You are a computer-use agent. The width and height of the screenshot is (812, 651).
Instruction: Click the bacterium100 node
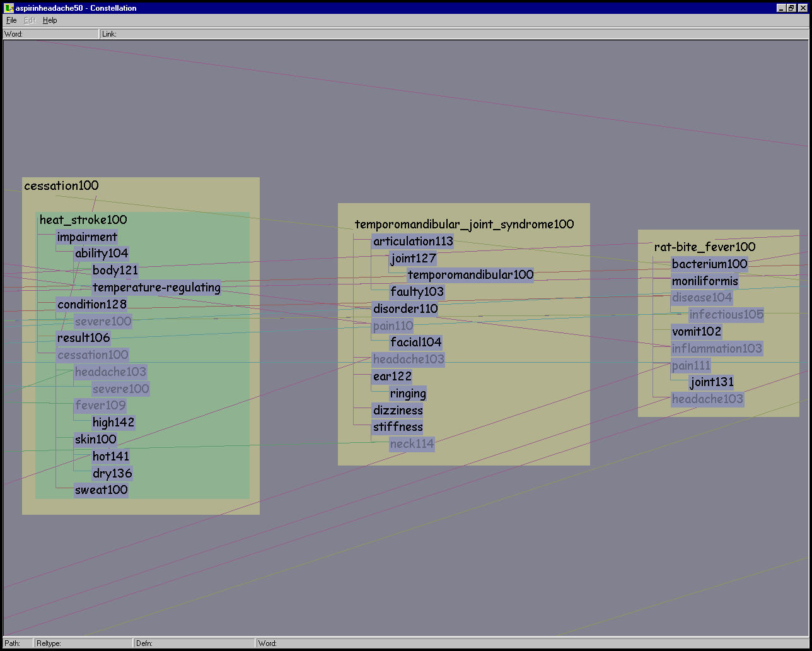(709, 264)
